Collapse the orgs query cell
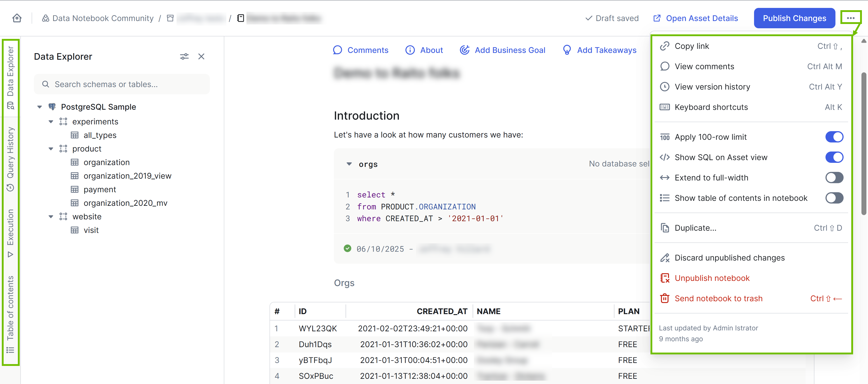The width and height of the screenshot is (868, 384). (x=349, y=164)
